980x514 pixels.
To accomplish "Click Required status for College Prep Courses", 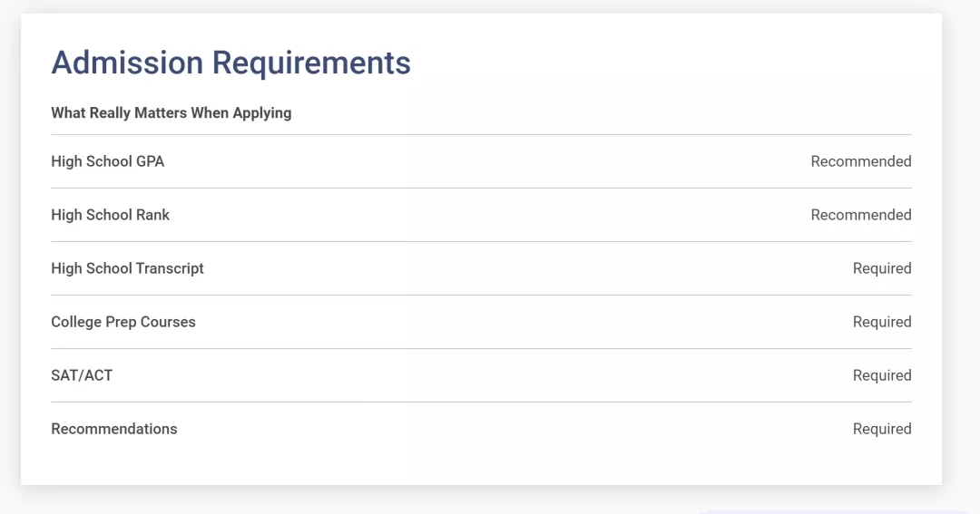I will [x=881, y=322].
